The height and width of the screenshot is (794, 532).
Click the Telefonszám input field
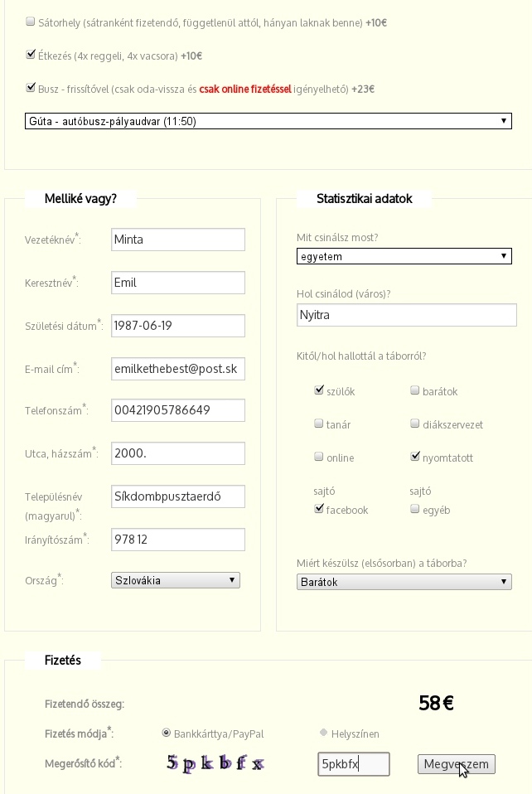coord(178,410)
